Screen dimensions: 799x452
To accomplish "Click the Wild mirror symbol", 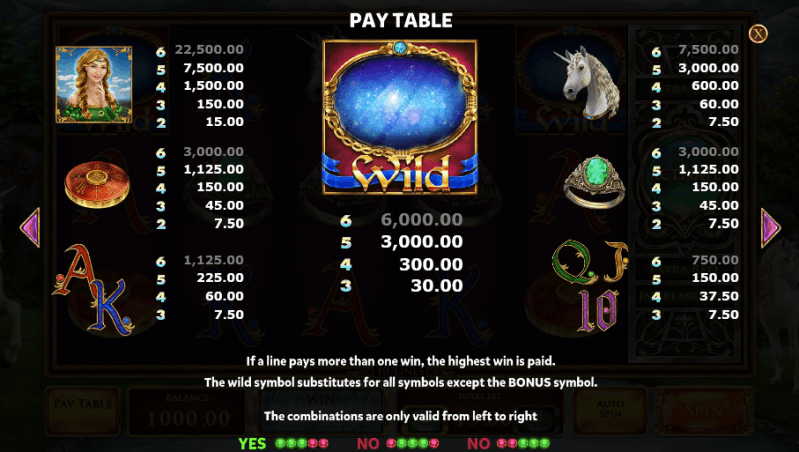I will (400, 117).
